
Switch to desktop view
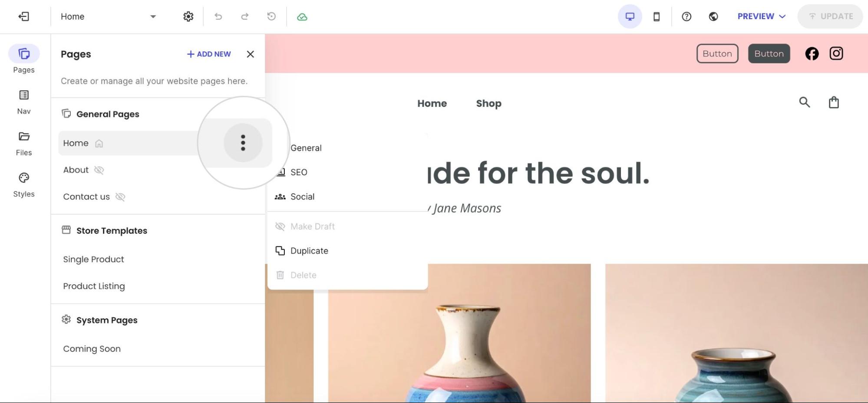(630, 17)
